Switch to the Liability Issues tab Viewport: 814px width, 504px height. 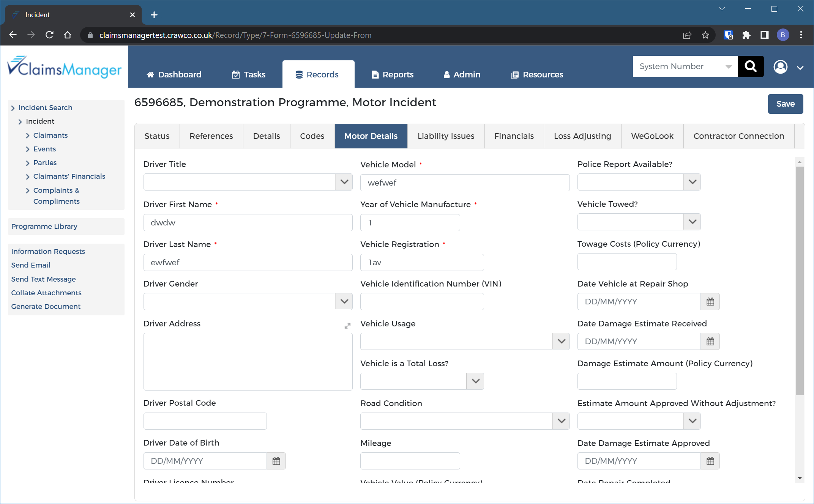[x=446, y=136]
